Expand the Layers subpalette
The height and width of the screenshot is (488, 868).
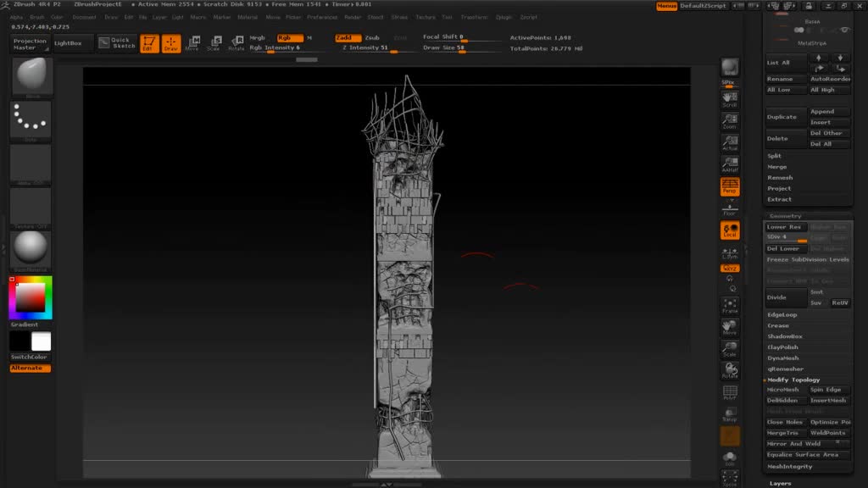point(781,483)
